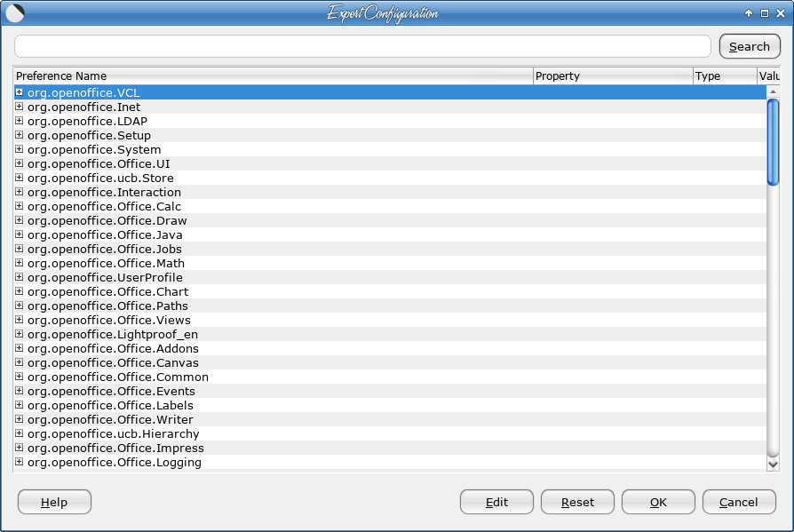Click the Reset button
Screen dimensions: 794x532
tap(577, 502)
